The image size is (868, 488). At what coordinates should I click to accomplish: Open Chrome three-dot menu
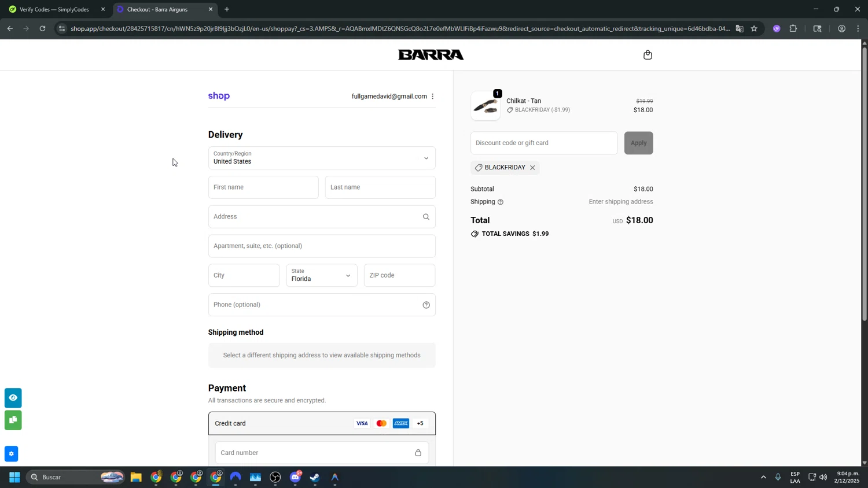[x=858, y=28]
